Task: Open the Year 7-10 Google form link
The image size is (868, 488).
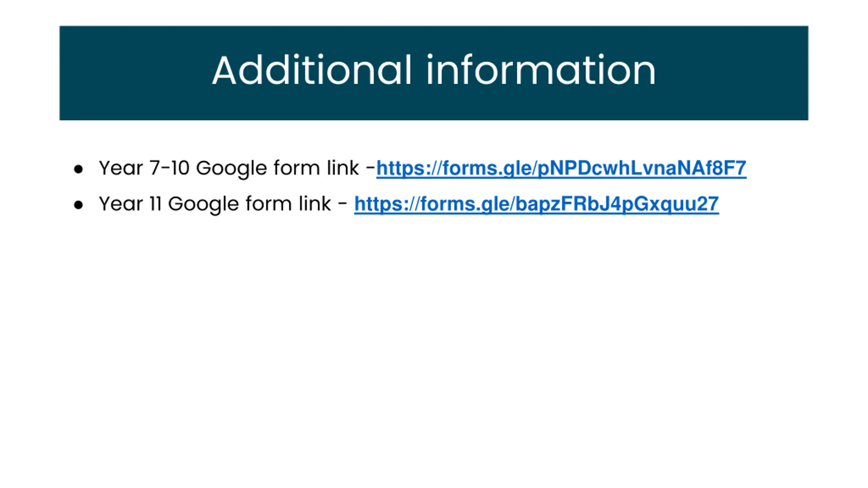Action: [x=561, y=168]
